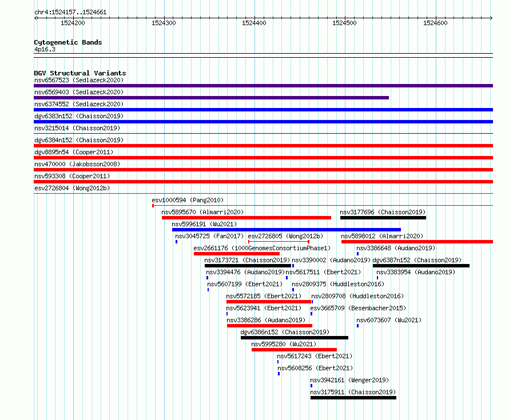This screenshot has height=420, width=509.
Task: Click nsv3390002 (Audano2019) label
Action: tap(331, 260)
